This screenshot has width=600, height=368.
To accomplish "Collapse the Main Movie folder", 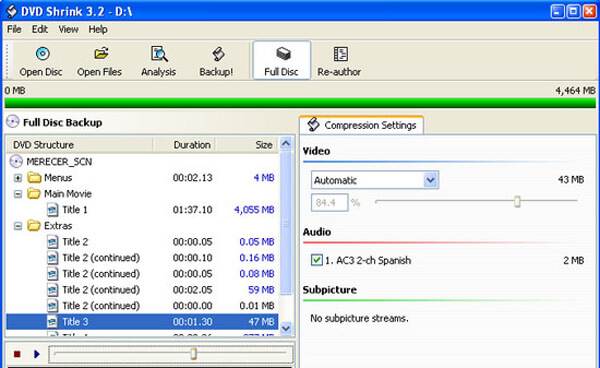I will 18,194.
